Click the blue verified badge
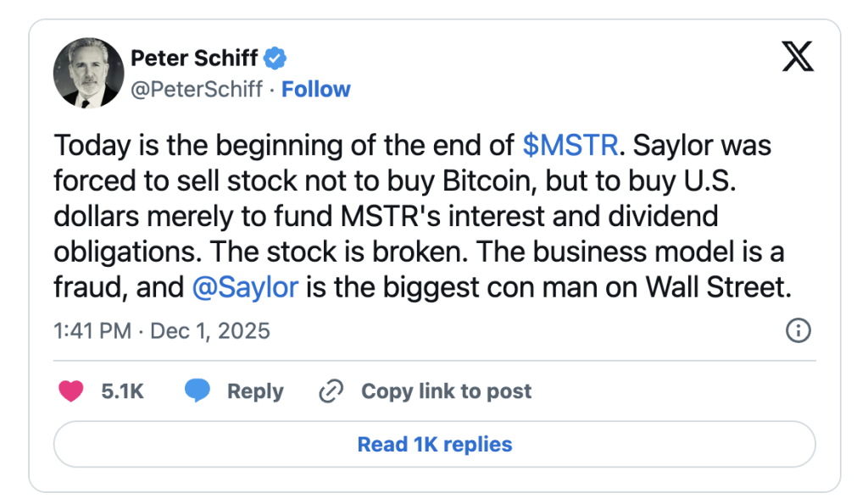The height and width of the screenshot is (504, 868). coord(275,58)
